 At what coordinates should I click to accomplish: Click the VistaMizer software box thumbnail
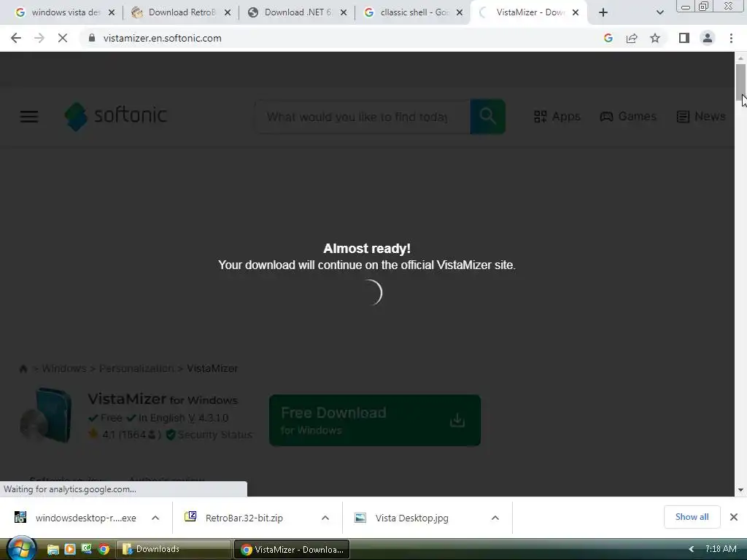[46, 415]
